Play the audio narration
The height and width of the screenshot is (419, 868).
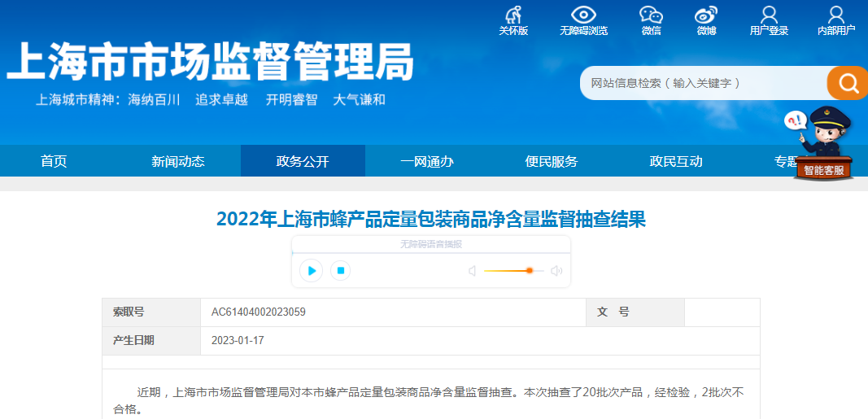311,271
